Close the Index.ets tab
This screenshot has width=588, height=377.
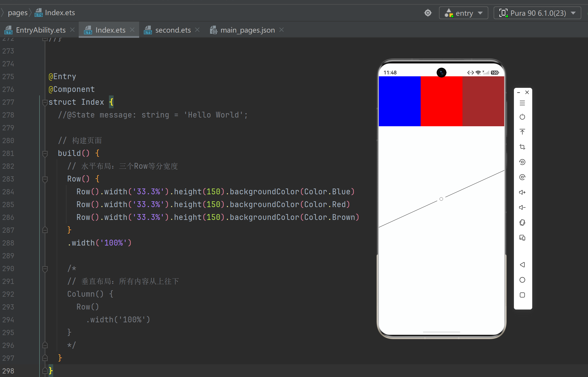click(x=132, y=30)
